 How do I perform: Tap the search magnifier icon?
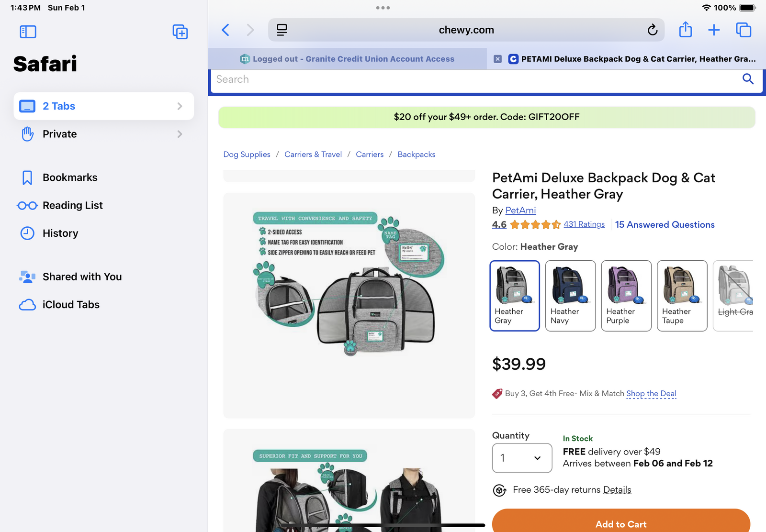(x=748, y=79)
